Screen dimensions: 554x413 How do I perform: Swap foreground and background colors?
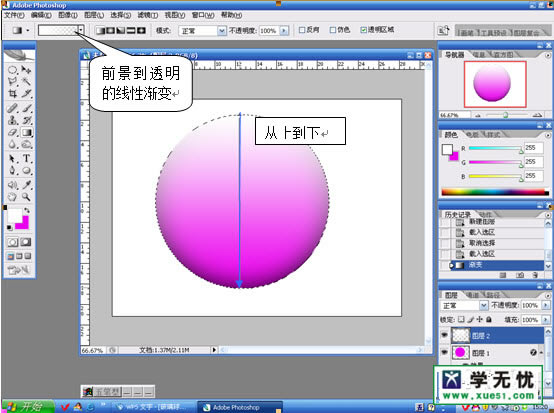pyautogui.click(x=27, y=211)
